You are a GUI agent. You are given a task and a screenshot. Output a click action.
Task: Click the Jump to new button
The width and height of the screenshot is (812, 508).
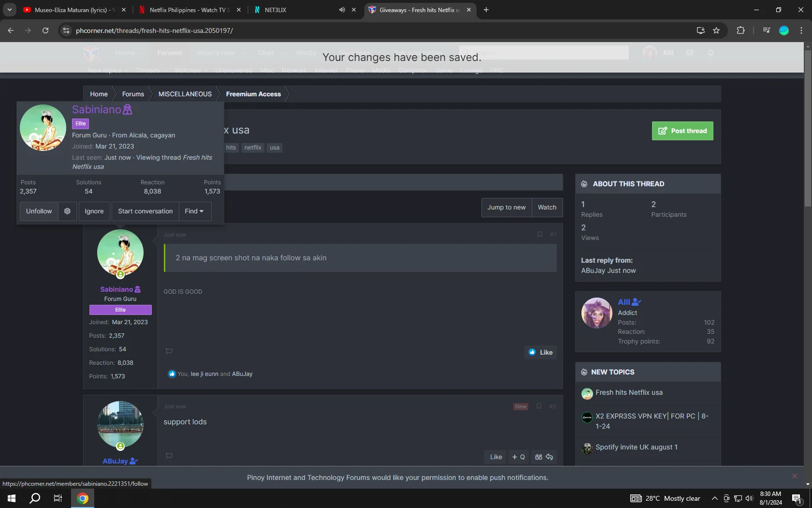click(x=507, y=207)
